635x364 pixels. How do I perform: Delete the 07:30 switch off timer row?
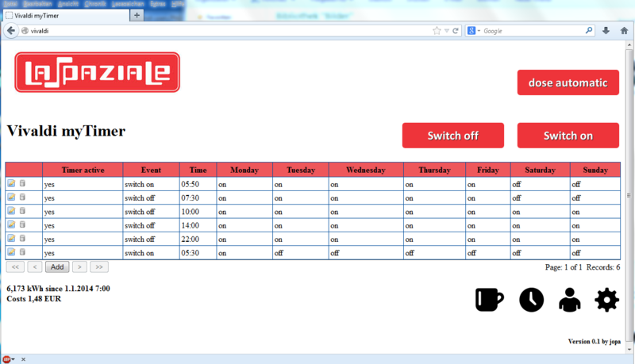[x=22, y=197]
